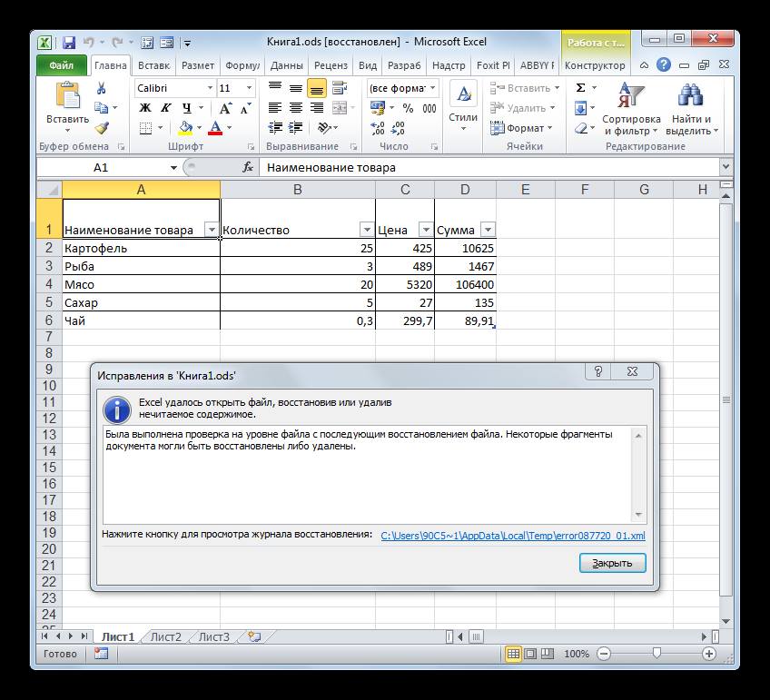Adjust the zoom slider handle
This screenshot has height=700, width=770.
(x=656, y=654)
